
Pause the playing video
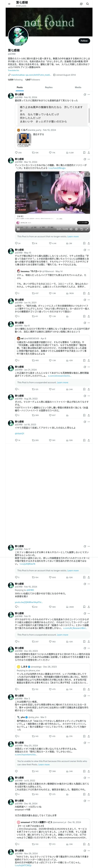pyautogui.click(x=18, y=229)
